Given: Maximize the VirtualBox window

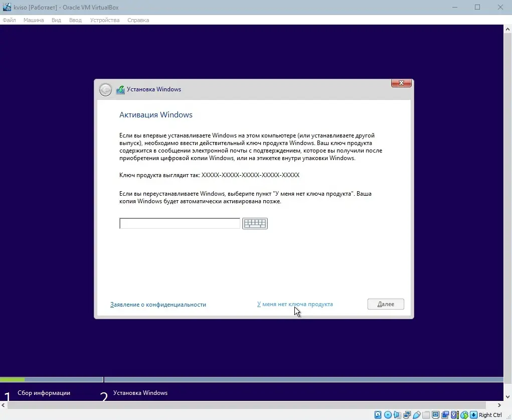Looking at the screenshot, I should pyautogui.click(x=477, y=7).
